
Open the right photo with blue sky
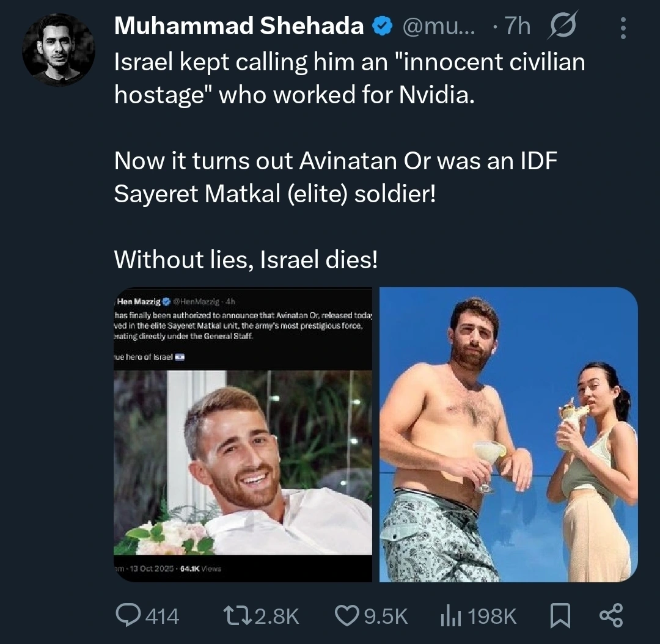click(508, 434)
